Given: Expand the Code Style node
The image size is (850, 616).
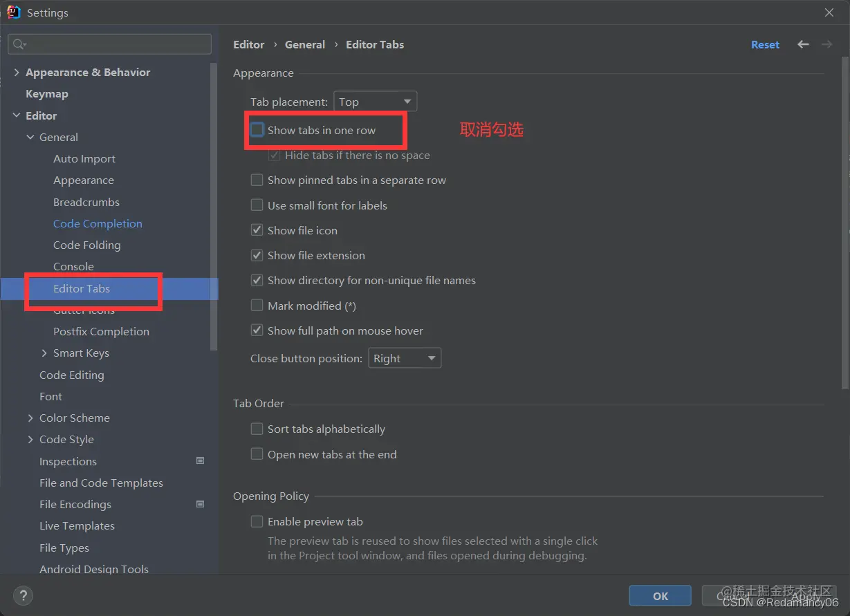Looking at the screenshot, I should 30,439.
